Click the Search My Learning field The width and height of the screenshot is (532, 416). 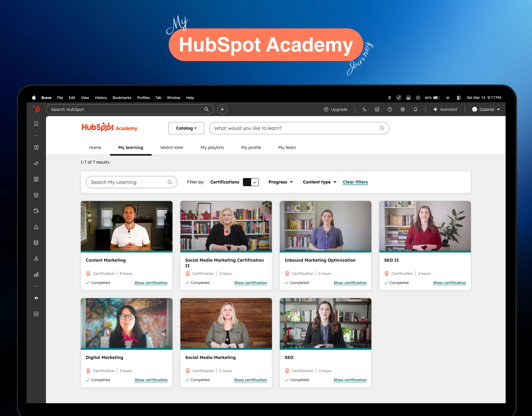tap(131, 182)
